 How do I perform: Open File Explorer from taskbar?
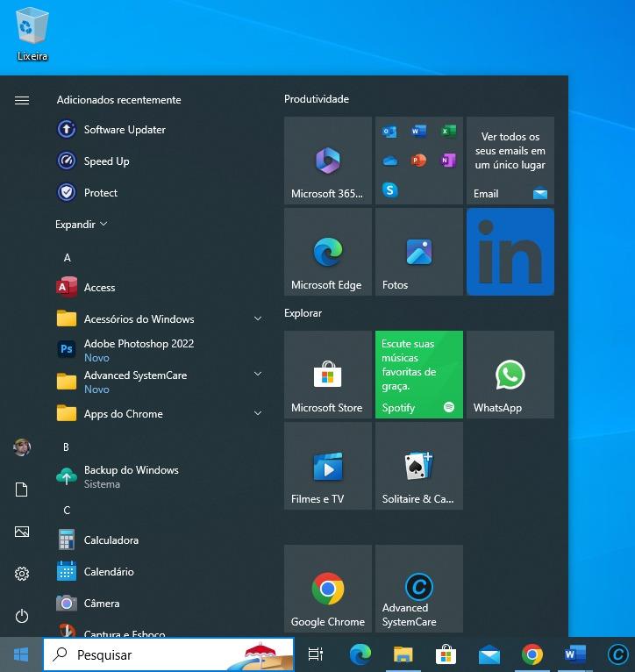403,654
